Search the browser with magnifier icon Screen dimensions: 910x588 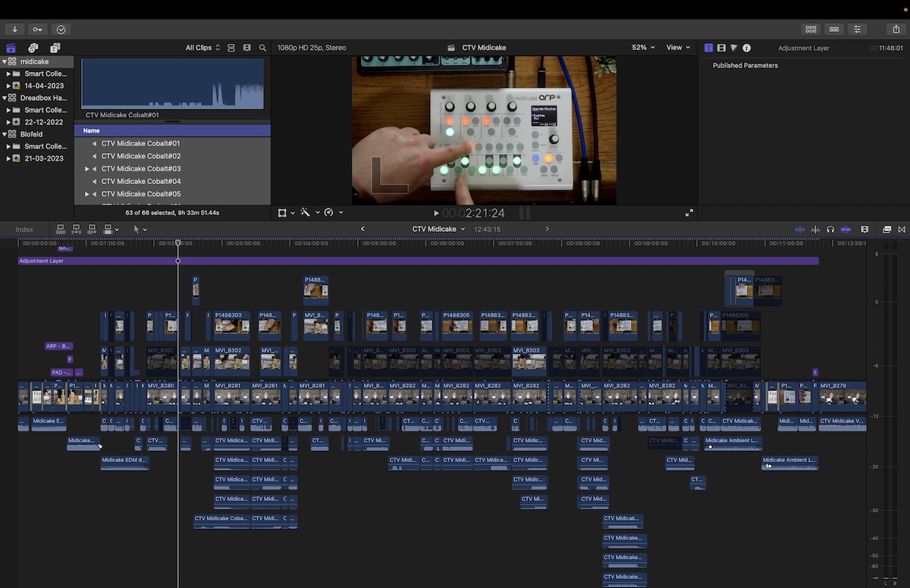pyautogui.click(x=262, y=48)
